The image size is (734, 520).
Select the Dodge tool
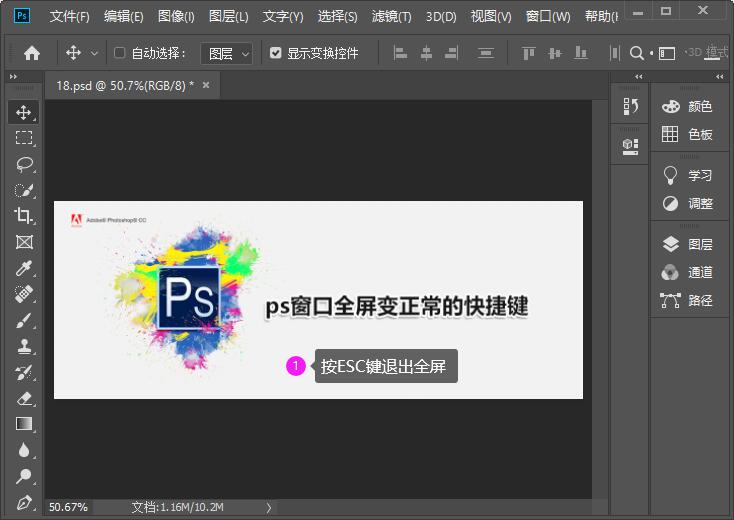[x=24, y=476]
